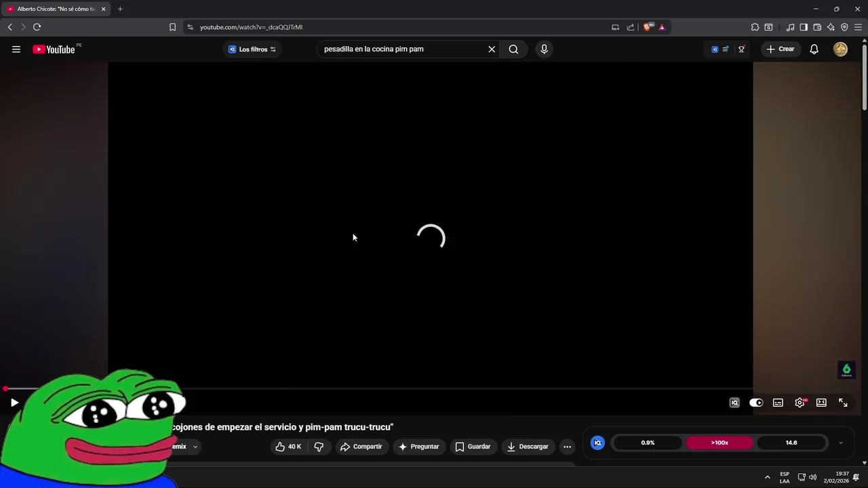Click the blue vidIQ logo in the stats bar
The image size is (868, 488).
(x=597, y=443)
